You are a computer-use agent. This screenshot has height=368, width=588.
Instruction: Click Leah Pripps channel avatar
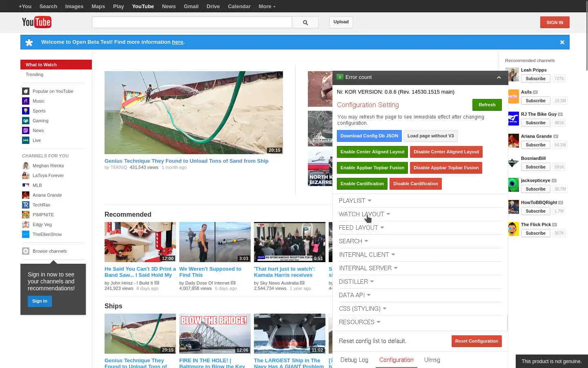tap(513, 74)
